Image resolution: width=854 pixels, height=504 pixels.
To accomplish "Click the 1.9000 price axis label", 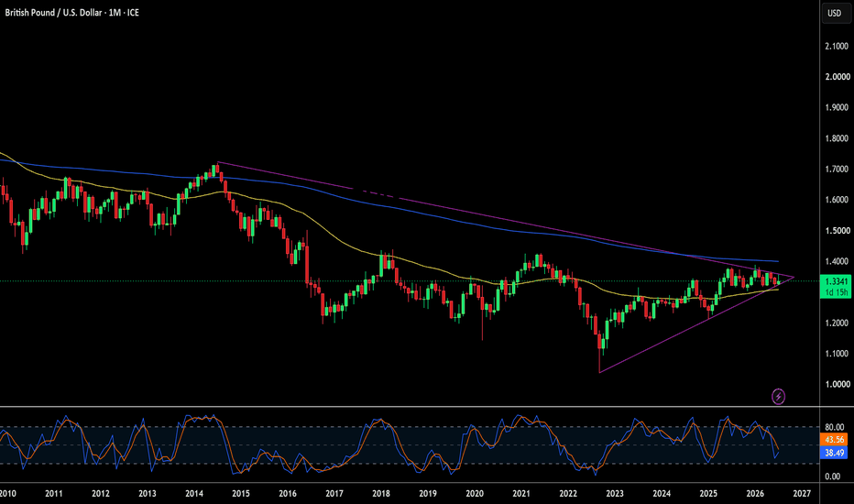I will tap(838, 107).
